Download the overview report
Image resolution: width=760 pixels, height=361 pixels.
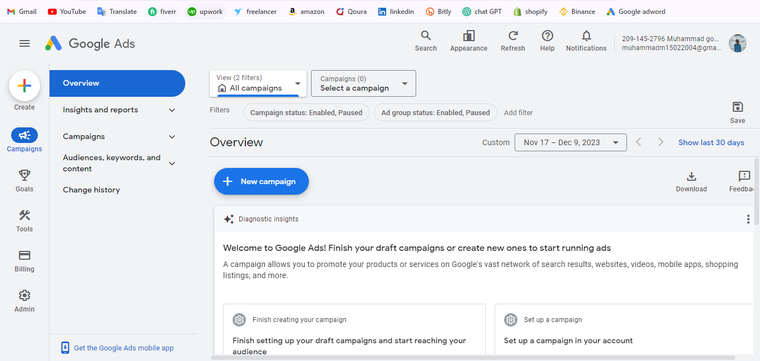coord(691,182)
